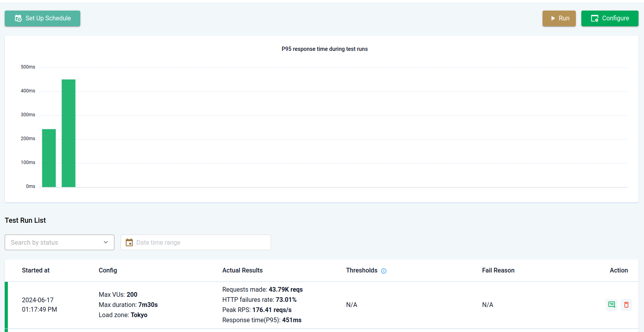Click the Thresholds column header text
644x332 pixels.
tap(362, 271)
